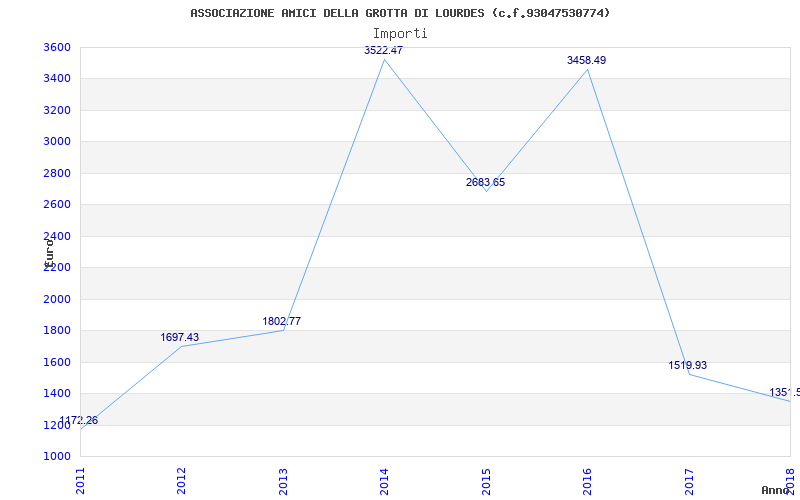Click the 2012 x-axis label
This screenshot has height=500, width=800.
tap(181, 482)
